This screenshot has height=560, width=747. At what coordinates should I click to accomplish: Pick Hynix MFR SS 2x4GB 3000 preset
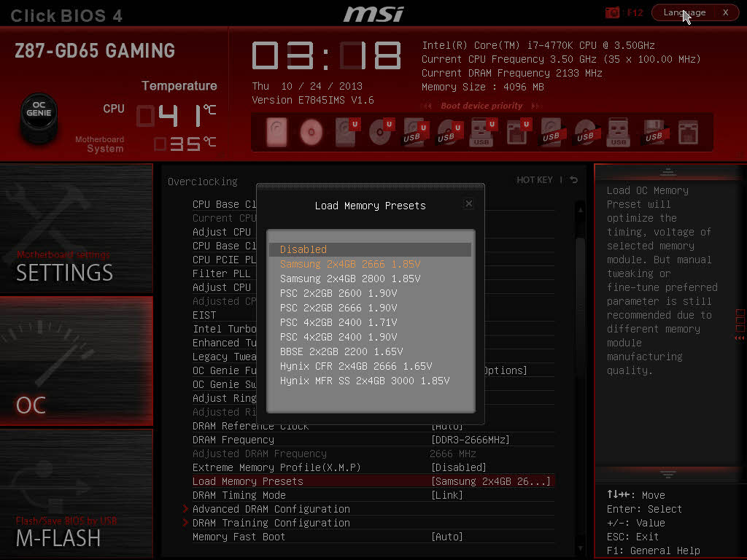364,381
